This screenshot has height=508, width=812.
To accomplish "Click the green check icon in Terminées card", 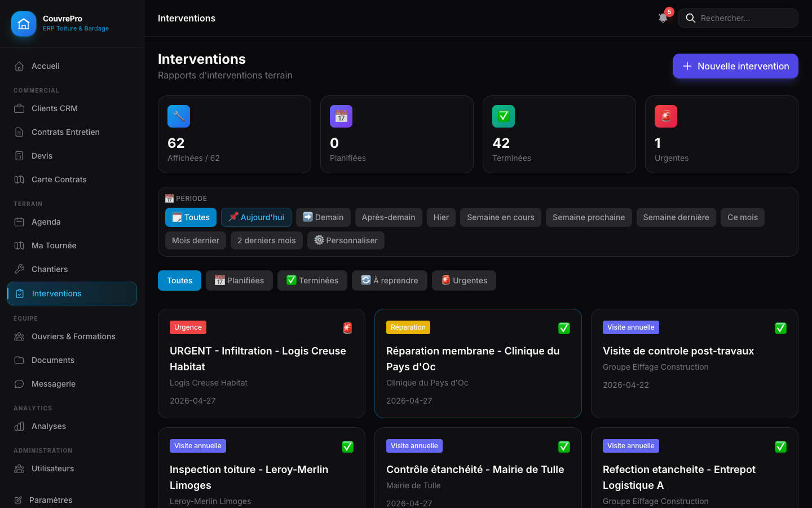I will tap(504, 116).
